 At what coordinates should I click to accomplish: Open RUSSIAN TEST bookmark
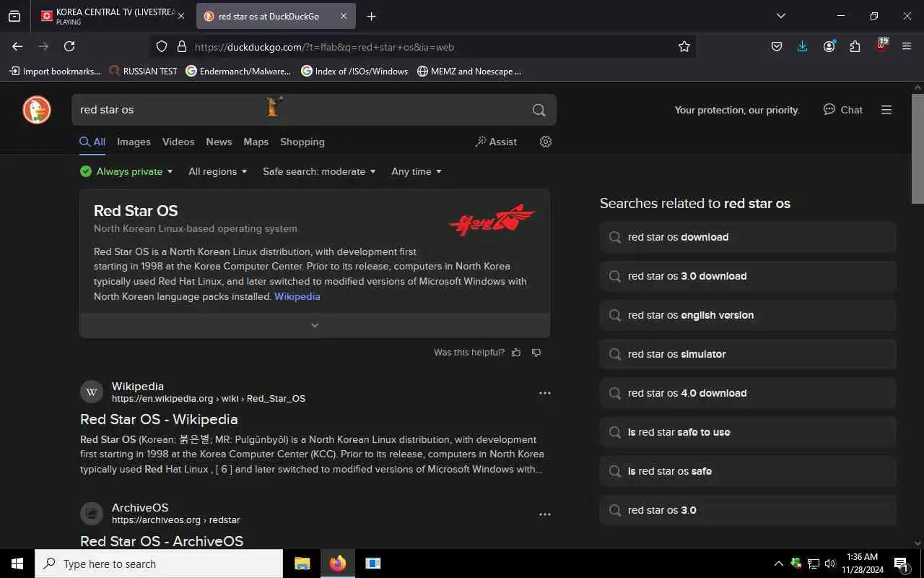[143, 71]
